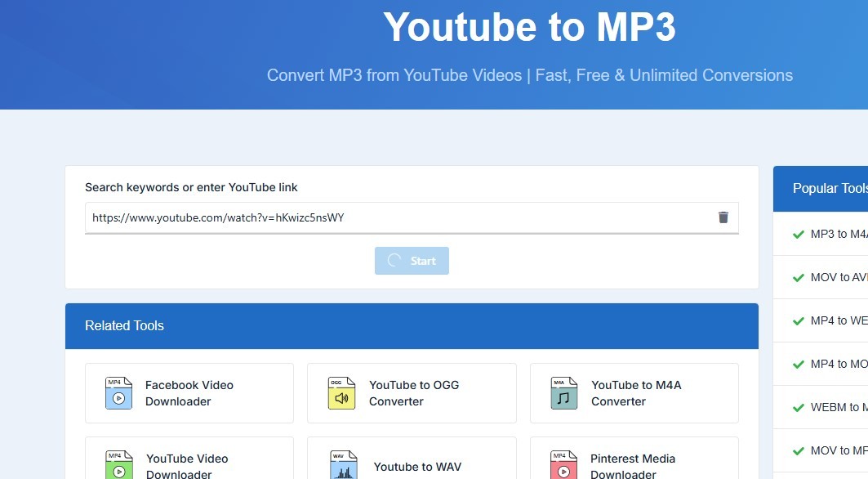Open YouTube to OGG Converter
This screenshot has height=479, width=868.
click(412, 393)
